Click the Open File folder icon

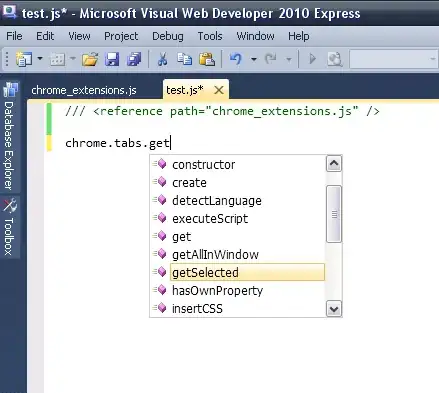coord(90,59)
